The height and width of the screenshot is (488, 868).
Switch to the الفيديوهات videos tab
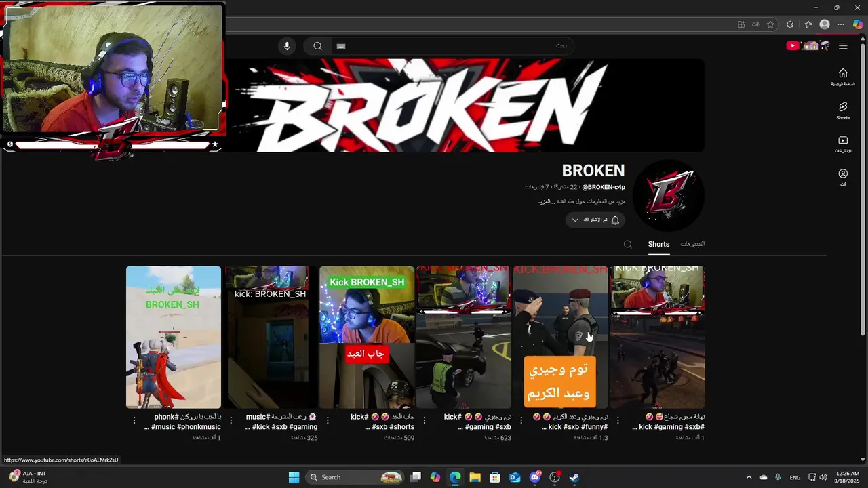[692, 244]
